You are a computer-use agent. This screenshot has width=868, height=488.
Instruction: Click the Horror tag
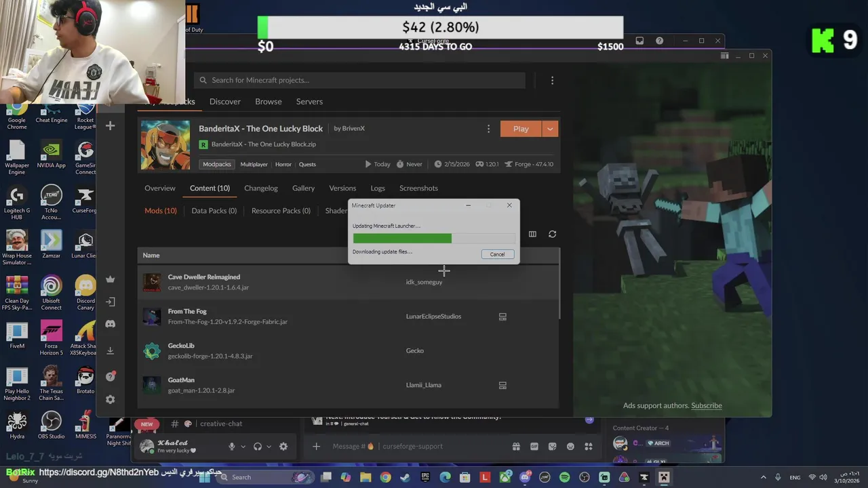point(283,164)
